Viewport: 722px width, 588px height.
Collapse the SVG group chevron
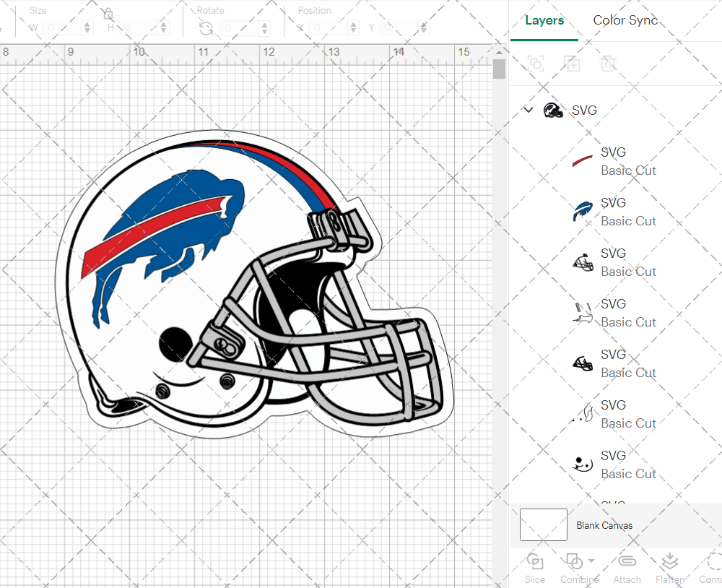coord(529,110)
